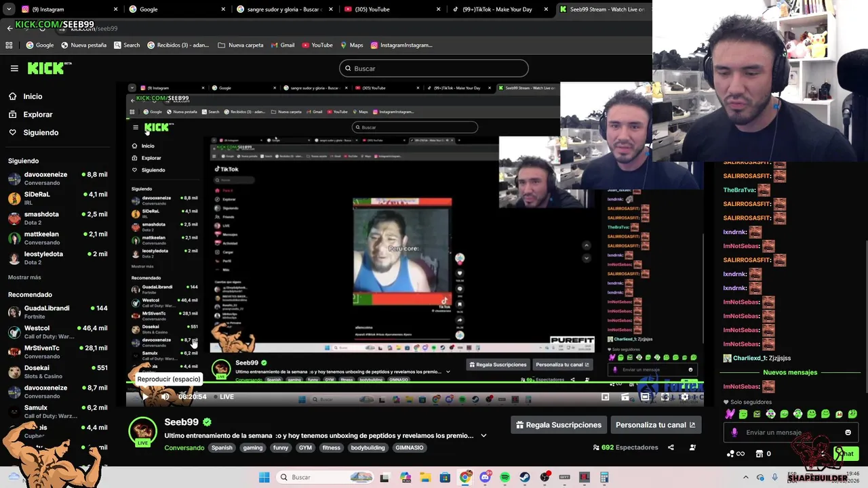Show hidden system tray icons

pyautogui.click(x=746, y=477)
